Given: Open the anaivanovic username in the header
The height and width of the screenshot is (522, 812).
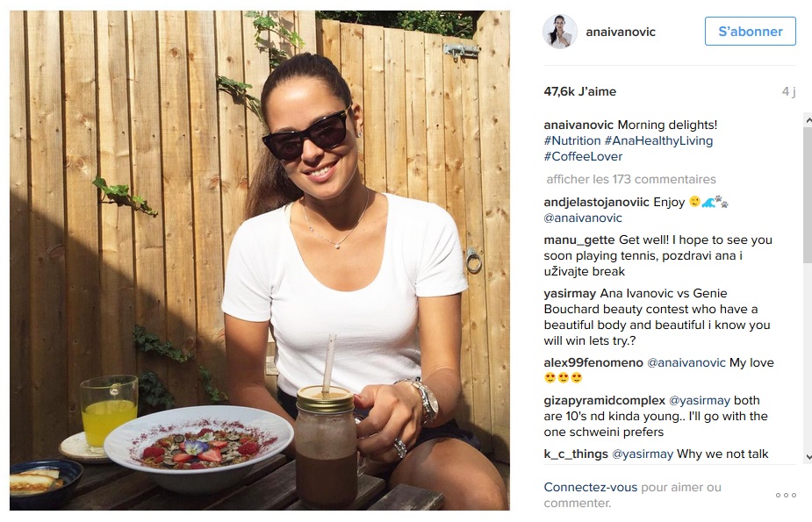Looking at the screenshot, I should [621, 32].
